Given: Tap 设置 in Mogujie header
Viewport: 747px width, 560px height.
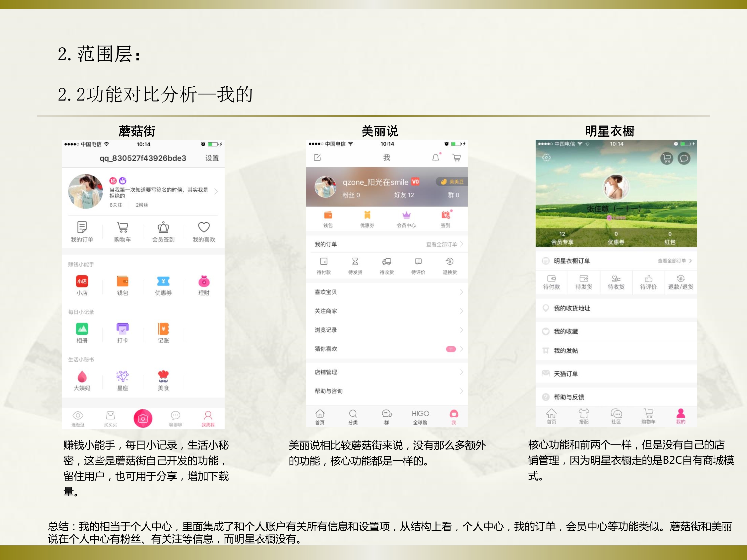Looking at the screenshot, I should [x=212, y=158].
